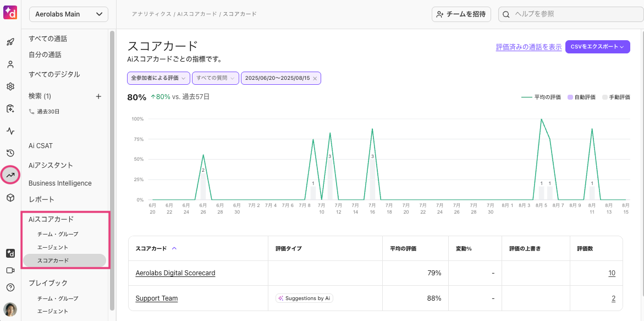This screenshot has height=321, width=644.
Task: Open Aiスコアカード section header
Action: 51,219
